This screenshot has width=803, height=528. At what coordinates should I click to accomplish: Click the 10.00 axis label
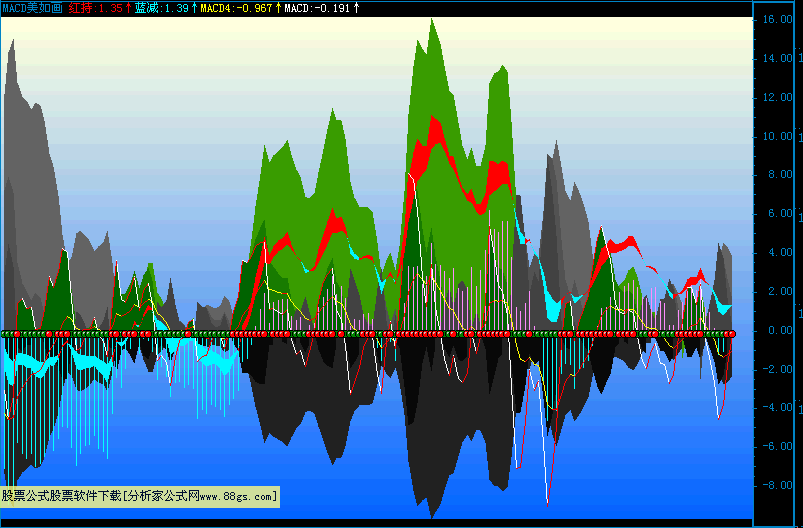[x=777, y=136]
